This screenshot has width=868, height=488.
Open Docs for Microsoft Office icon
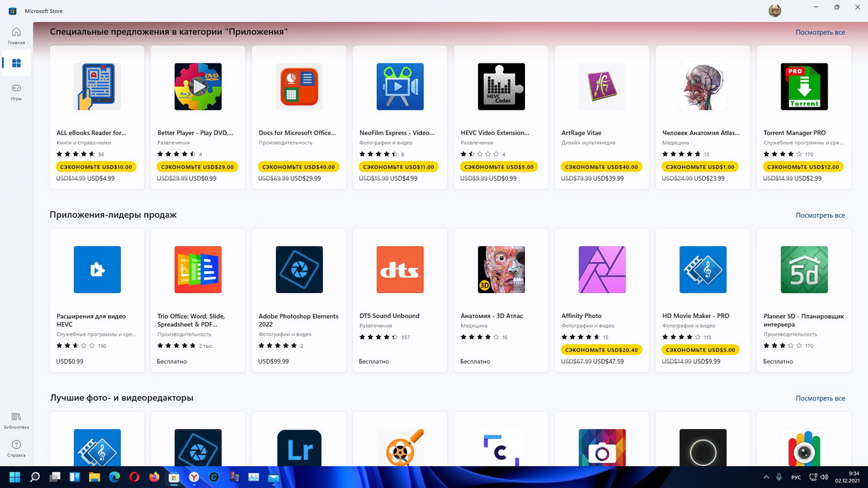click(300, 87)
